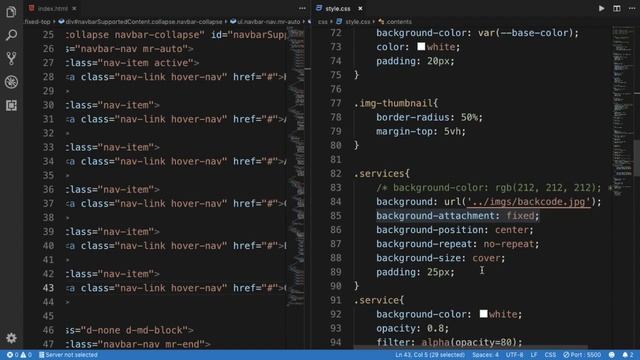This screenshot has height=360, width=640.
Task: Click the white color swatch on line 73
Action: (421, 47)
